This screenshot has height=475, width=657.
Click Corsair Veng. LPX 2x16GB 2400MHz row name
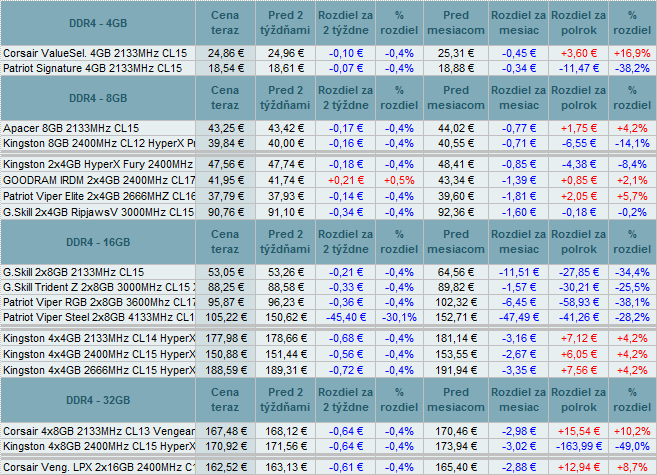[98, 467]
